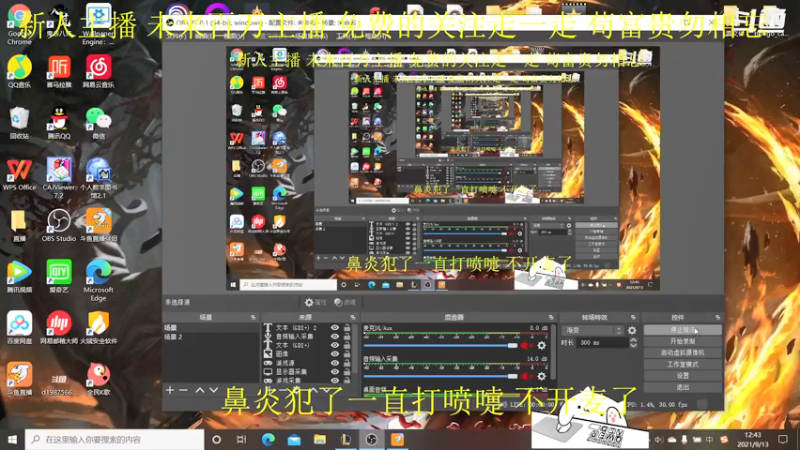Image resolution: width=800 pixels, height=450 pixels.
Task: Toggle visibility of 显示器采集 source
Action: (x=335, y=371)
